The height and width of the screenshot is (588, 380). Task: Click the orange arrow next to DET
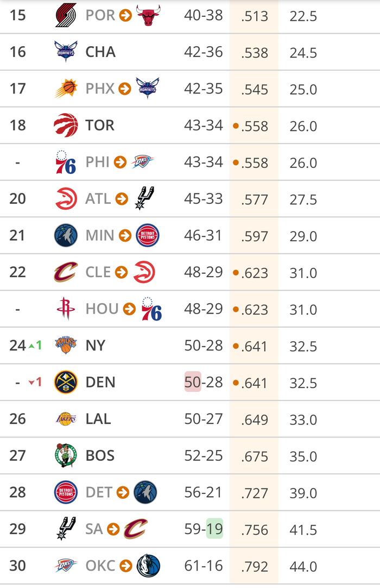coord(123,492)
